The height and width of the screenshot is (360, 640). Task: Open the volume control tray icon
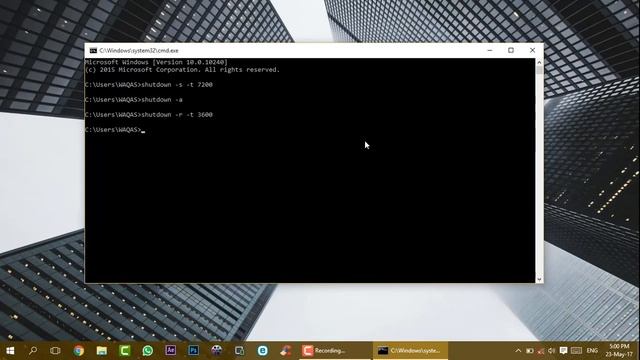point(551,351)
